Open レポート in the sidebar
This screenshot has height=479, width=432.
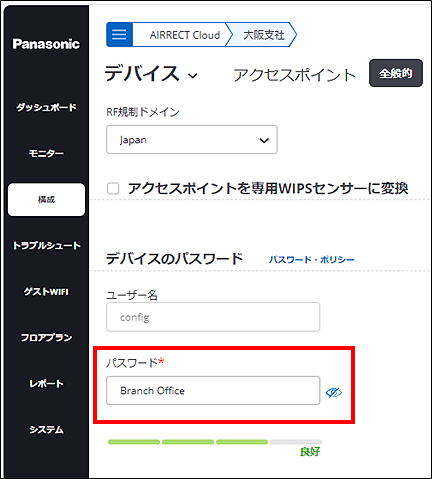tap(46, 383)
